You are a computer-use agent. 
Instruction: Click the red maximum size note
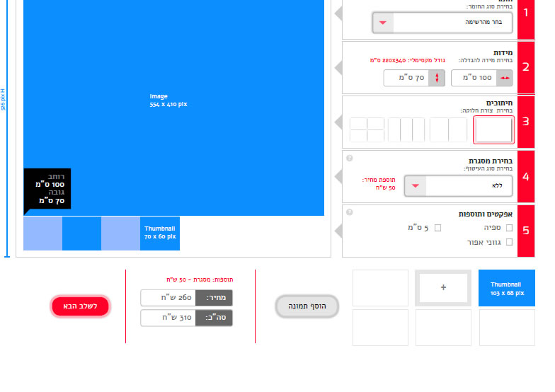(x=408, y=61)
